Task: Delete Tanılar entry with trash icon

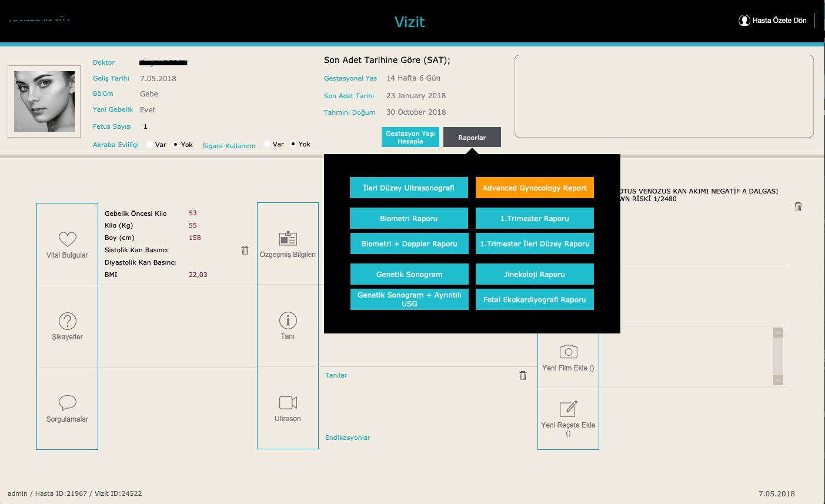Action: (x=523, y=375)
